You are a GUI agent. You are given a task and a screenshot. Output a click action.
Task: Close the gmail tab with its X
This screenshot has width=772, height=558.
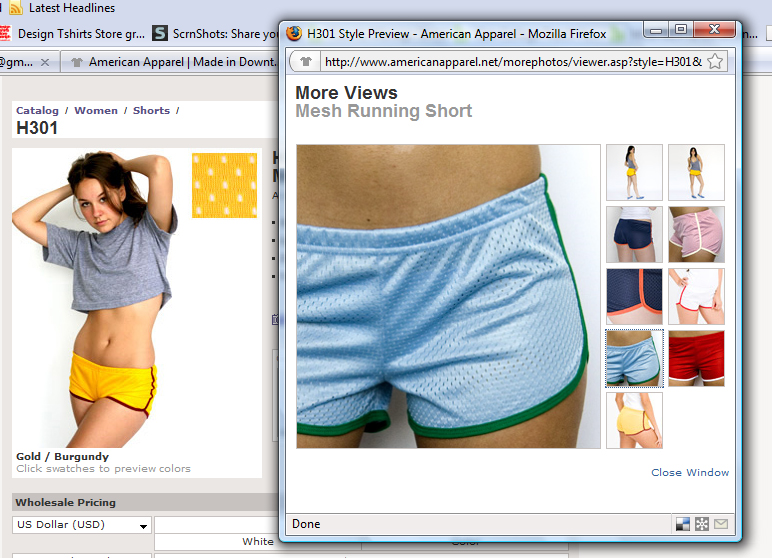(45, 62)
